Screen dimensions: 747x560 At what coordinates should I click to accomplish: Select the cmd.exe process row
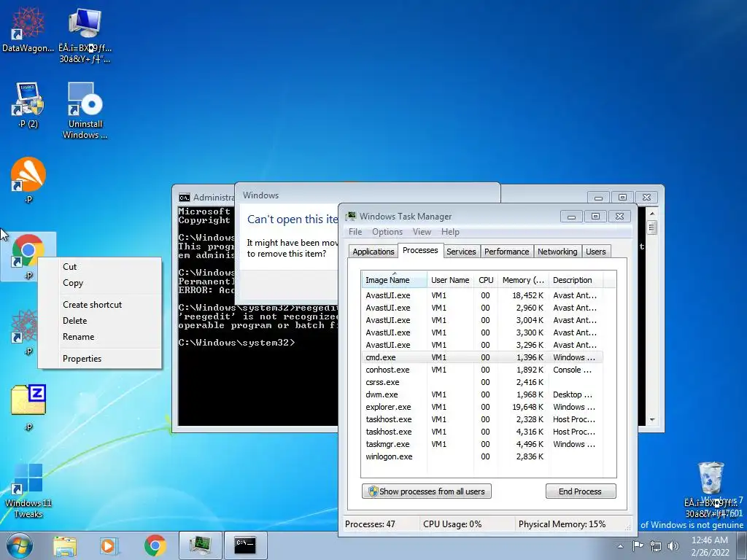click(x=482, y=357)
